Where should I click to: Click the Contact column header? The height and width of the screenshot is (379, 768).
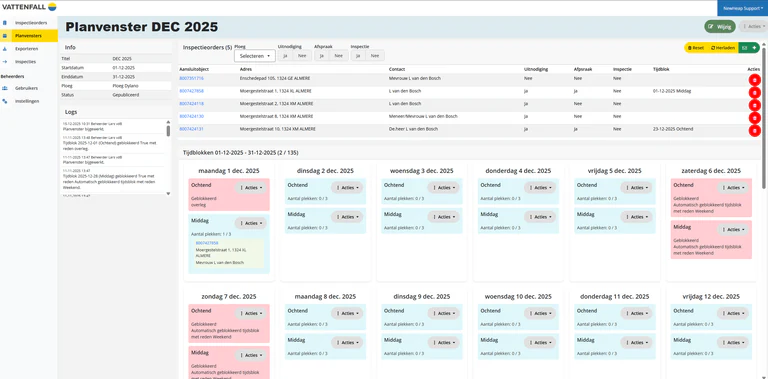(397, 70)
